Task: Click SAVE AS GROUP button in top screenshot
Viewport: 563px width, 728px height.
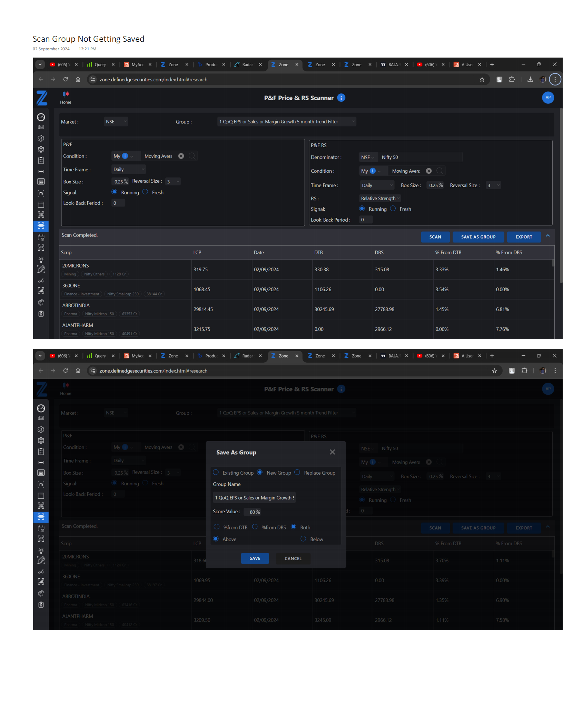Action: click(478, 237)
